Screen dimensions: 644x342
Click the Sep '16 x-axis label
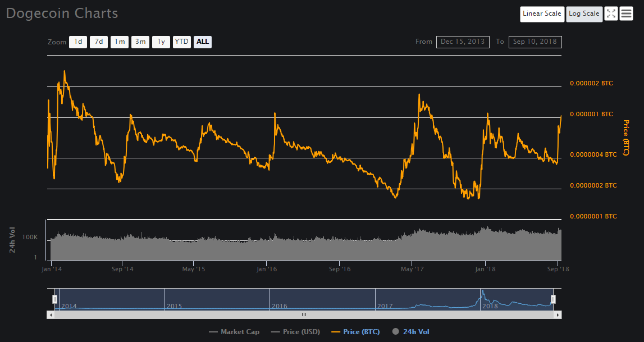click(x=340, y=270)
